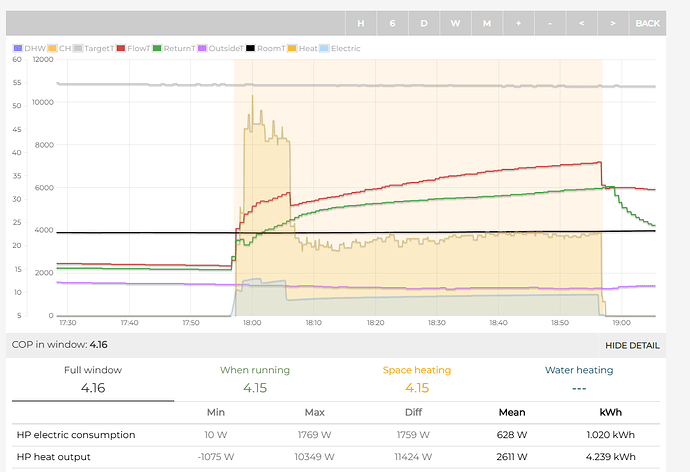Viewport: 690px width, 472px height.
Task: Select the H (hour) time range
Action: (362, 23)
